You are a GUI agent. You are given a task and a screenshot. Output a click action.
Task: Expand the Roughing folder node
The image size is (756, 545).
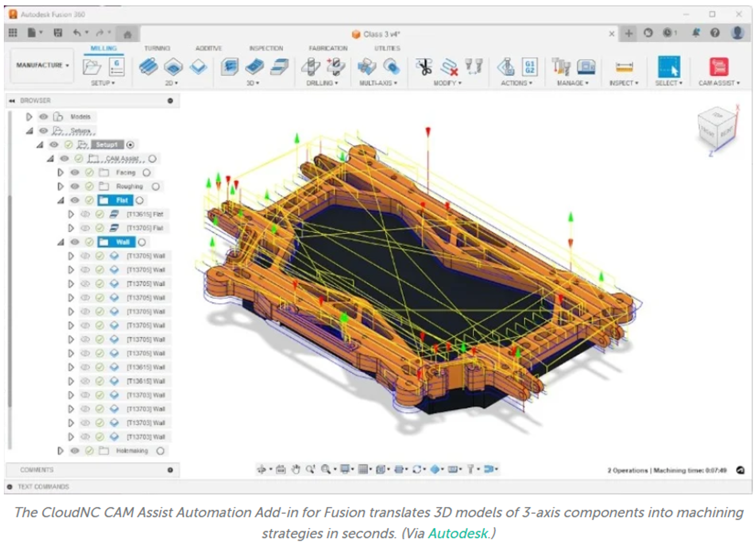[x=60, y=186]
